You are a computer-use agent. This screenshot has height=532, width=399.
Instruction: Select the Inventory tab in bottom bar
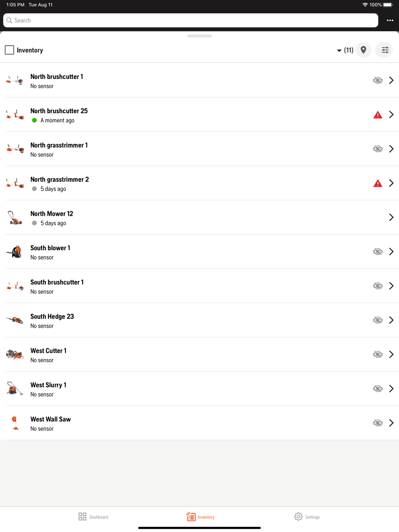pos(200,517)
